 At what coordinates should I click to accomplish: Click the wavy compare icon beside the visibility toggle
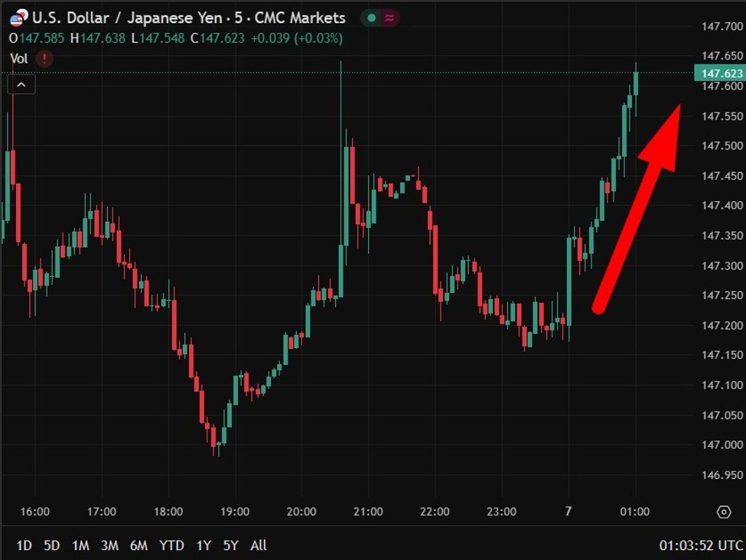click(388, 17)
